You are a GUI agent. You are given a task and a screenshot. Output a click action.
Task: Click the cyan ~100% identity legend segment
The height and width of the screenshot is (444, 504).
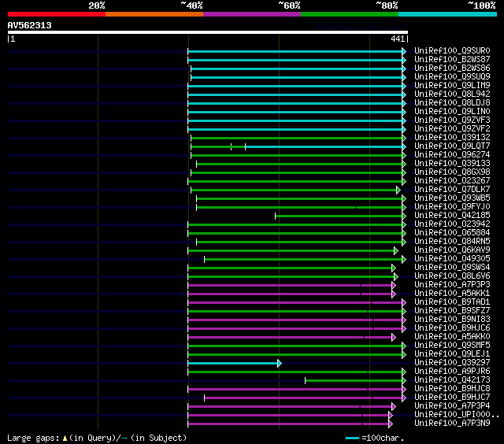(447, 14)
